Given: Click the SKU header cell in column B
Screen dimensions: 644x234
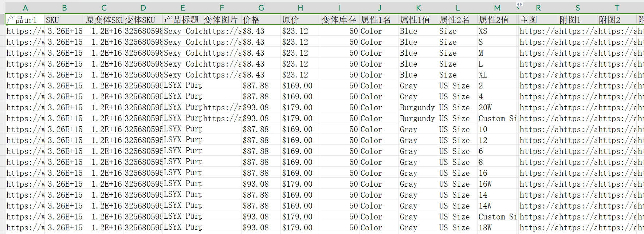Looking at the screenshot, I should coord(64,20).
